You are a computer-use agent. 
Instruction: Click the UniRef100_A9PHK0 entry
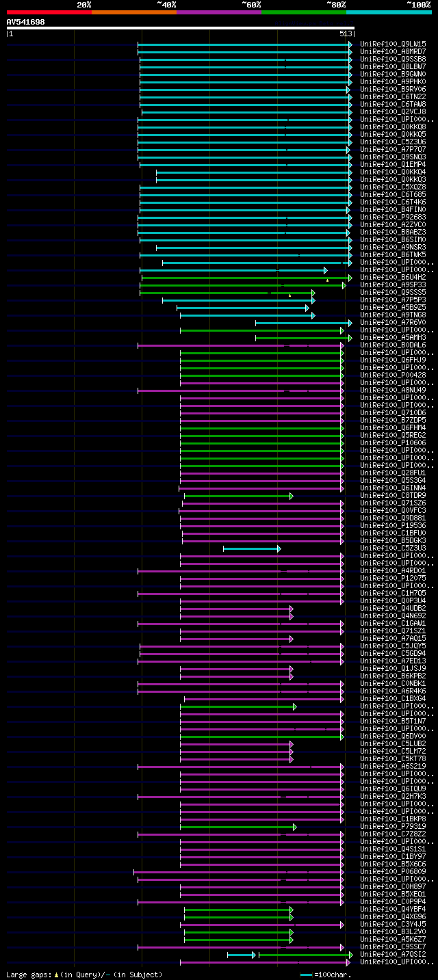(393, 81)
